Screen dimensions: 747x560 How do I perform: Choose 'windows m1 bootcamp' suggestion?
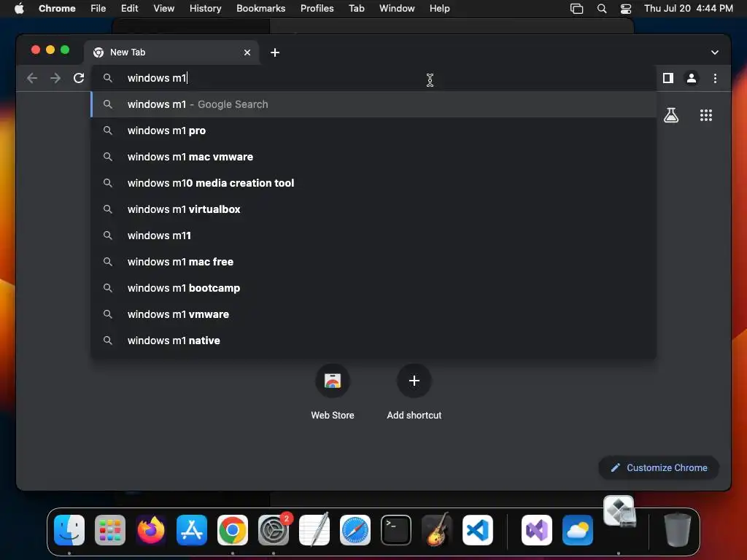(x=373, y=288)
